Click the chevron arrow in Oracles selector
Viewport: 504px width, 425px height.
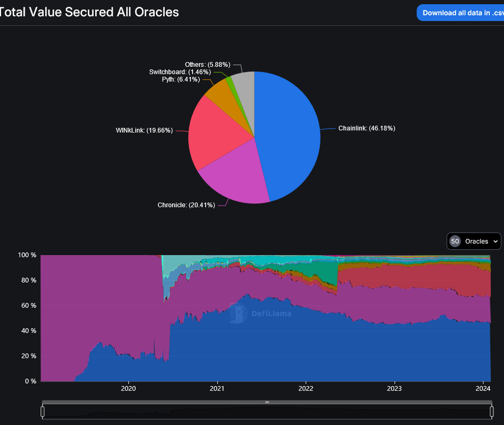point(495,241)
